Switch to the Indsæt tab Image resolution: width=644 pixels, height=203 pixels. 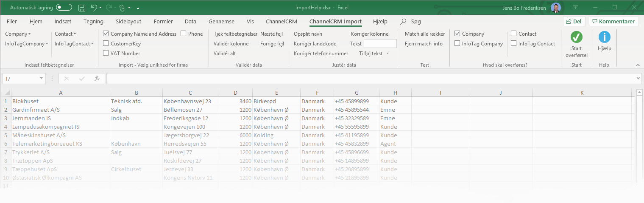pos(63,22)
